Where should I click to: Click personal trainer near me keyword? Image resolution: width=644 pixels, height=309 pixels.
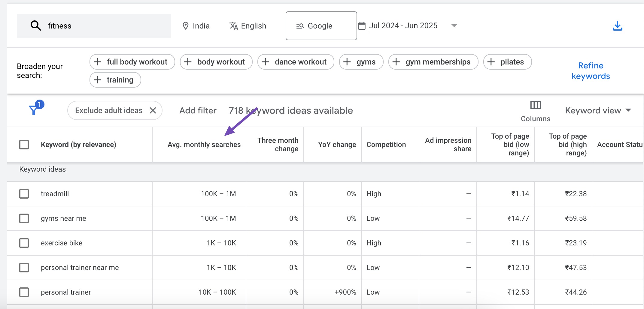coord(80,268)
